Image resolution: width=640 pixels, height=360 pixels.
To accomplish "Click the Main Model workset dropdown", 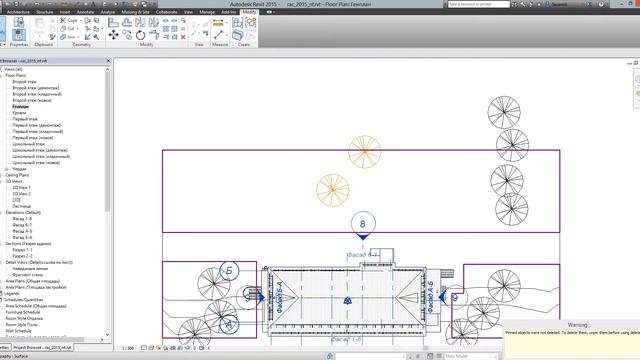I will tap(471, 356).
